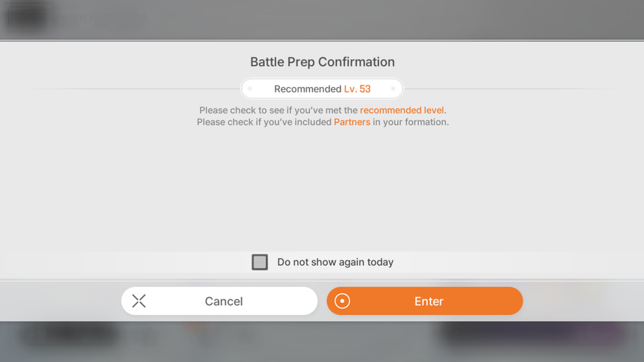Screen dimensions: 644x362
Task: Click left dot in Recommended level pill
Action: [250, 89]
